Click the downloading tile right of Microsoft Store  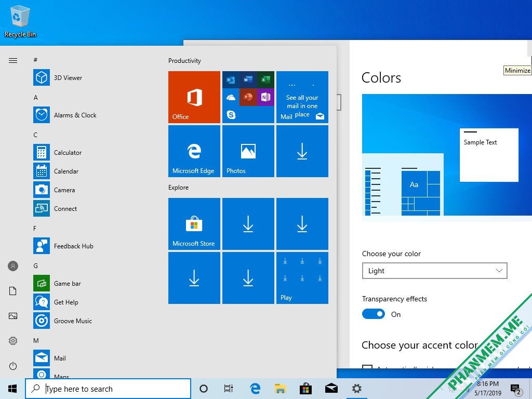248,224
